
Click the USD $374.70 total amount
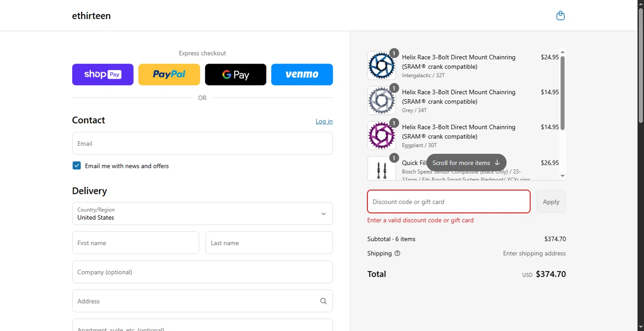pyautogui.click(x=544, y=274)
